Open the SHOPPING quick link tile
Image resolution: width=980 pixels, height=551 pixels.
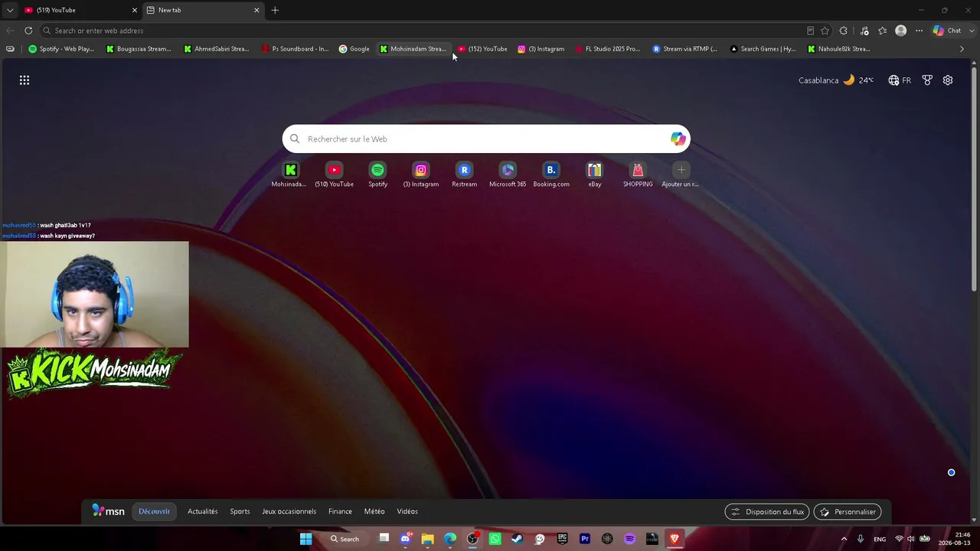pyautogui.click(x=638, y=174)
